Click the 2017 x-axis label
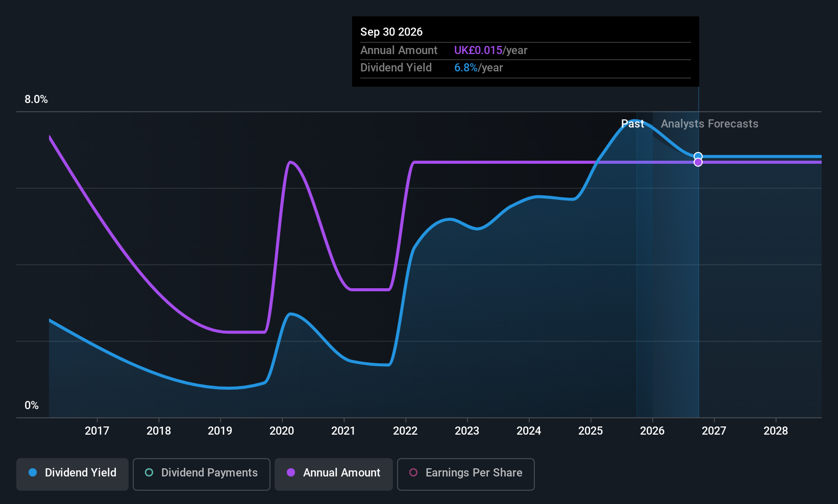Image resolution: width=838 pixels, height=504 pixels. (97, 431)
